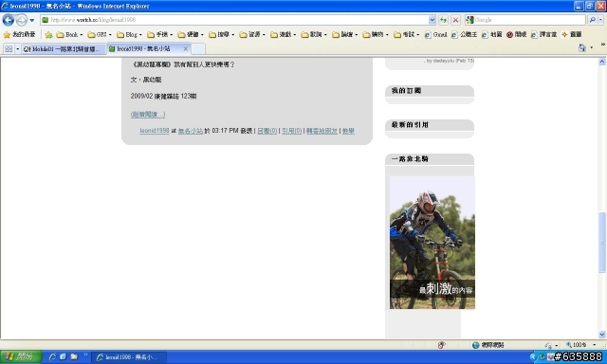The image size is (607, 364).
Task: Open the 手機 favorites folder
Action: pos(159,35)
